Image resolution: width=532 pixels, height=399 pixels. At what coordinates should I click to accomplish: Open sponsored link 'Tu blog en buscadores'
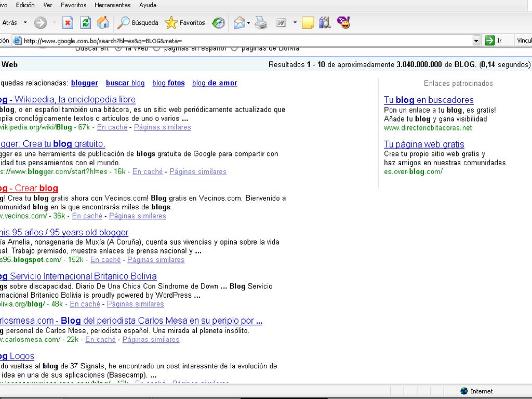tap(429, 100)
